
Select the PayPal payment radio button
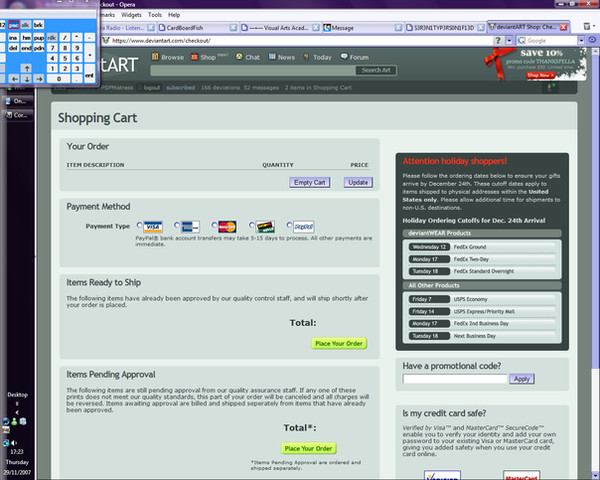(x=289, y=225)
